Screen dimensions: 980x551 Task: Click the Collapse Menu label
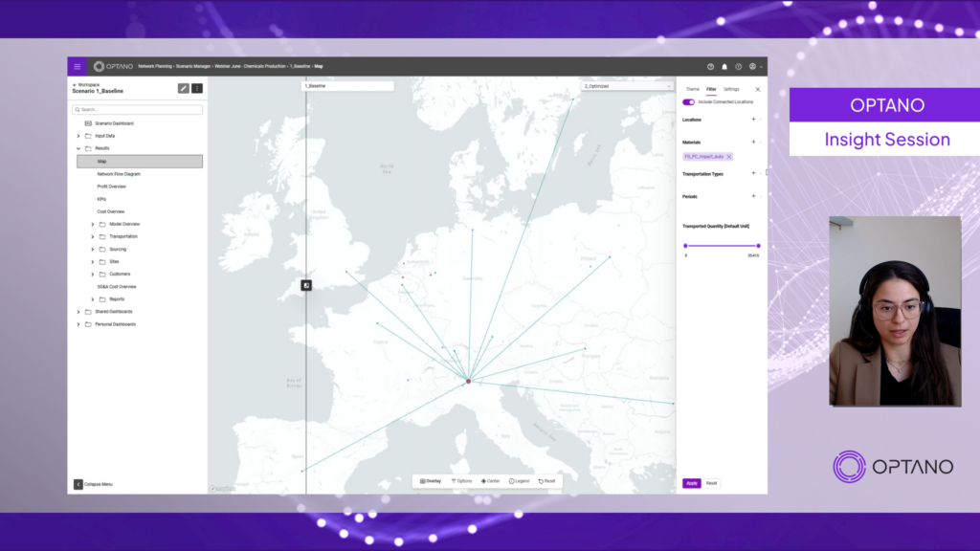coord(99,484)
